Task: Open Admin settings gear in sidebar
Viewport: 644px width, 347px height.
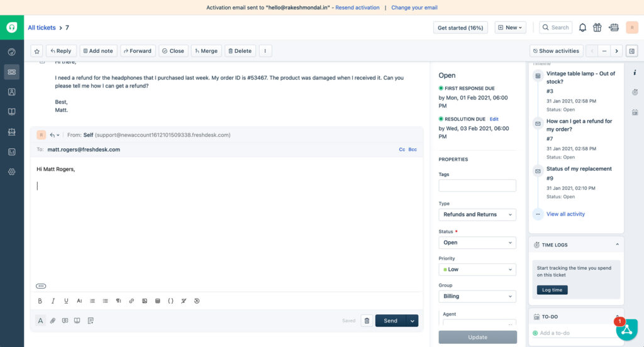Action: (x=11, y=172)
